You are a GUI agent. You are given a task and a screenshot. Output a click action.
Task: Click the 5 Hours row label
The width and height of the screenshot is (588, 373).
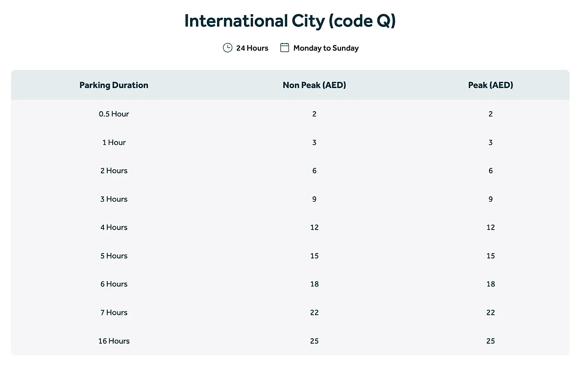[x=114, y=256]
